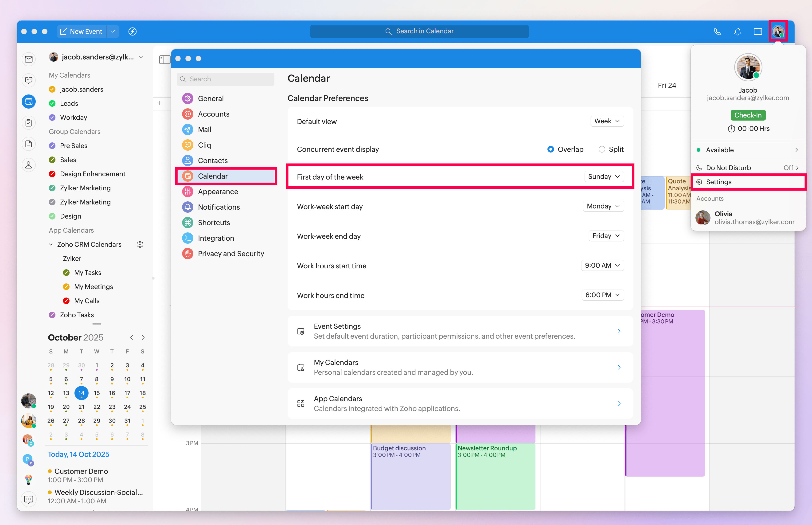Open the Default view Week dropdown

pyautogui.click(x=607, y=121)
